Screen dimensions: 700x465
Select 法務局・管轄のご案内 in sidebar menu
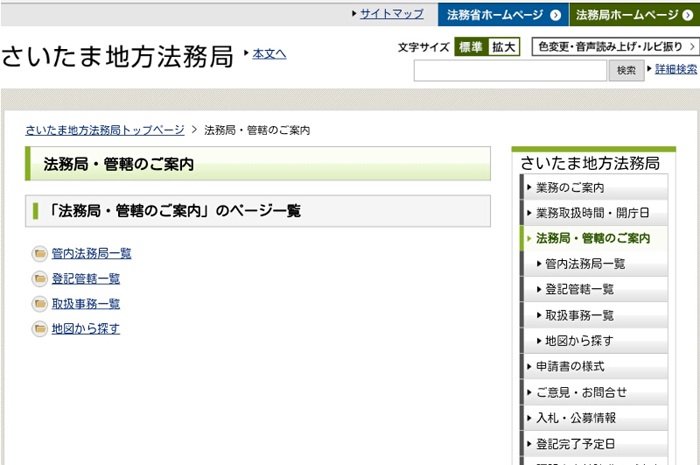point(594,238)
